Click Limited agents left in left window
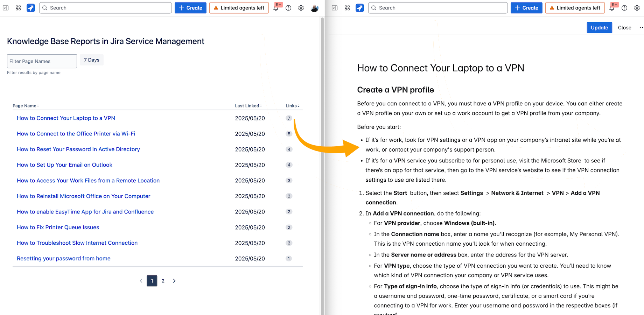This screenshot has height=315, width=644. pyautogui.click(x=239, y=8)
